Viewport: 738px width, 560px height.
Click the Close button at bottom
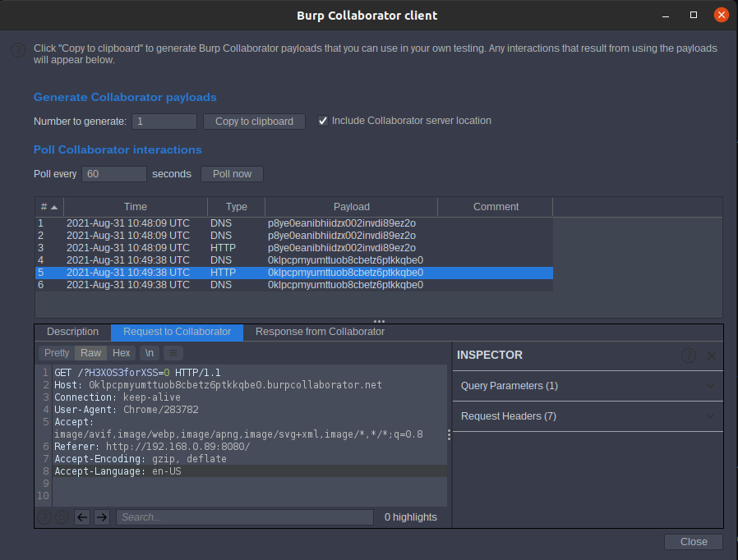pyautogui.click(x=694, y=542)
